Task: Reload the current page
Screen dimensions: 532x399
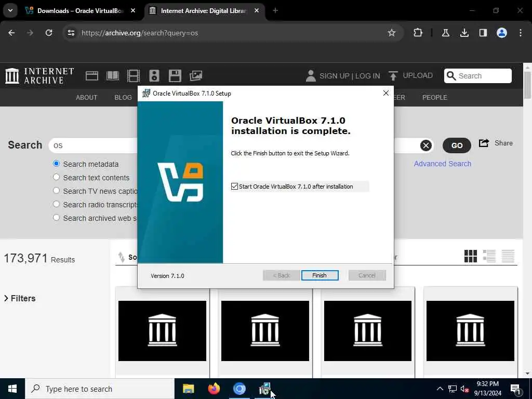Action: pyautogui.click(x=49, y=33)
